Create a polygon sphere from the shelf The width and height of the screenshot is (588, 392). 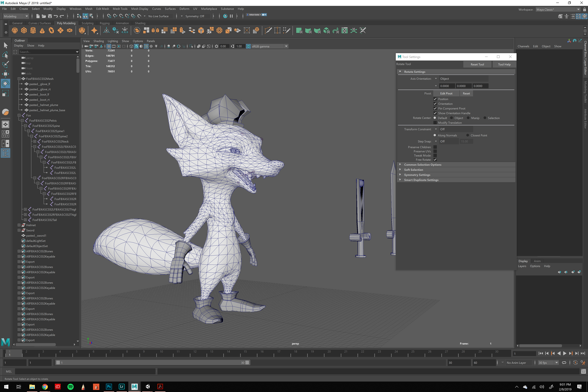[x=15, y=30]
